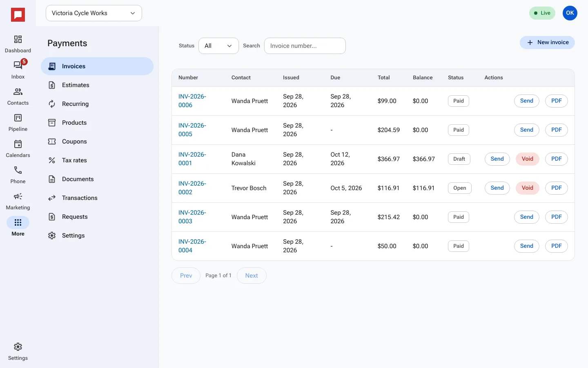Open the Marketing megaphone icon
This screenshot has width=588, height=368.
pyautogui.click(x=18, y=196)
